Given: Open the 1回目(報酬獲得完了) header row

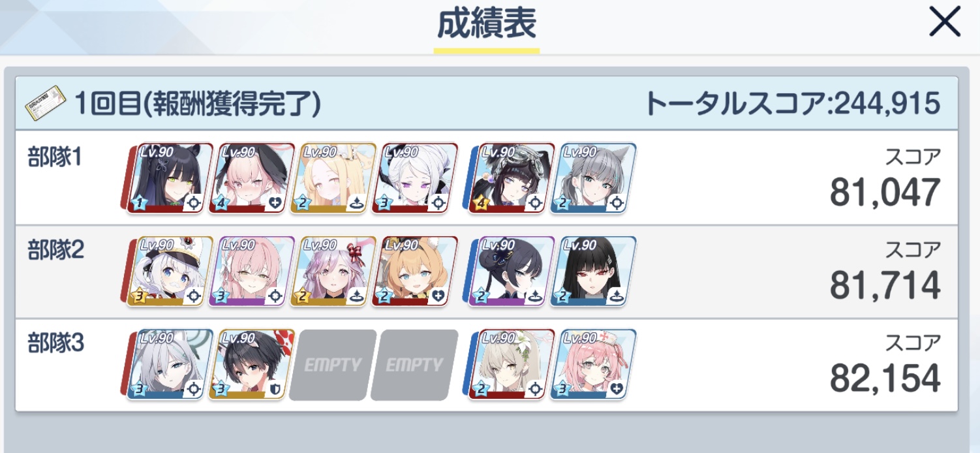Looking at the screenshot, I should pyautogui.click(x=487, y=103).
